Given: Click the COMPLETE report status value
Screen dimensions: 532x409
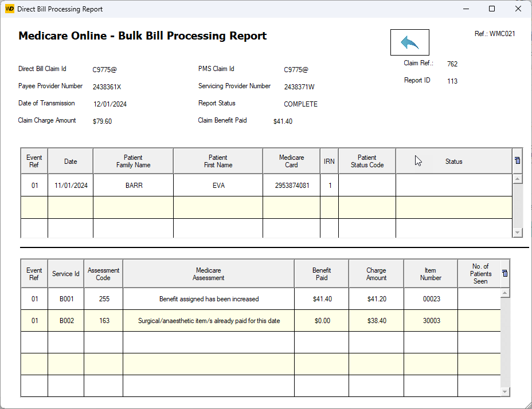Looking at the screenshot, I should [x=300, y=104].
